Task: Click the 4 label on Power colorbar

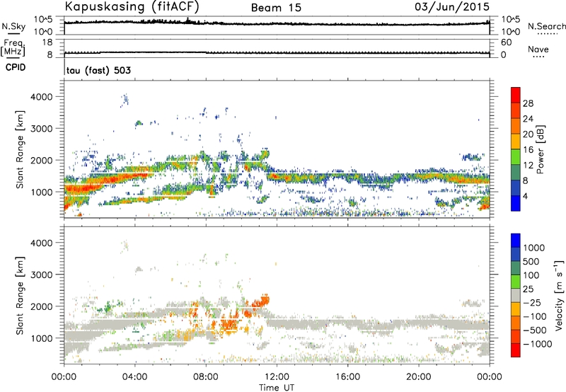Action: point(525,196)
